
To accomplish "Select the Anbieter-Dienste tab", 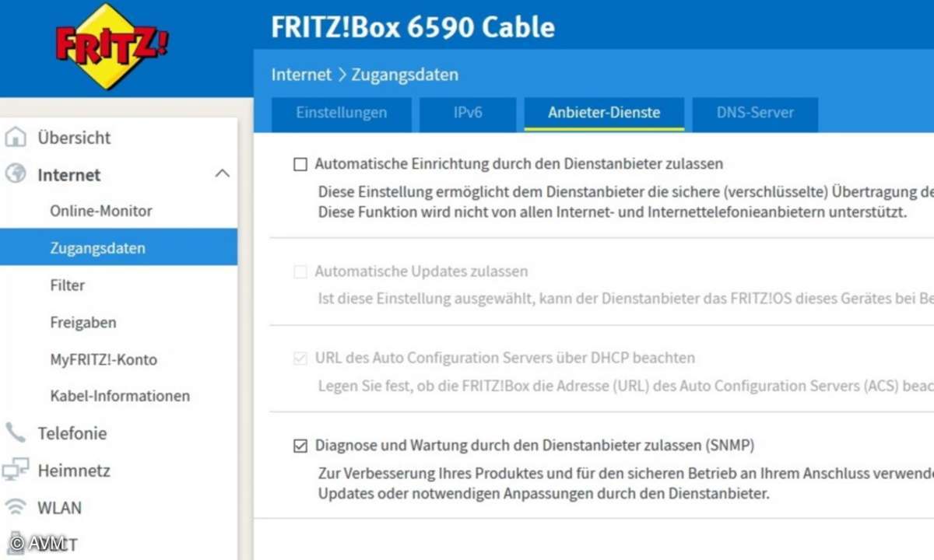I will pyautogui.click(x=604, y=113).
